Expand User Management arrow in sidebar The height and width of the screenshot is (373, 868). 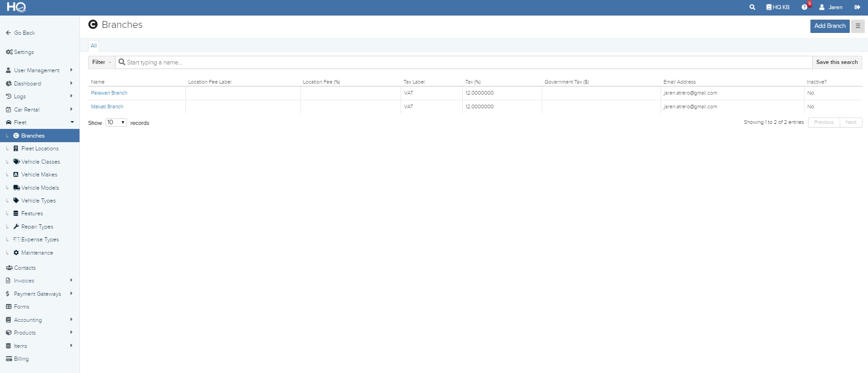pyautogui.click(x=71, y=70)
